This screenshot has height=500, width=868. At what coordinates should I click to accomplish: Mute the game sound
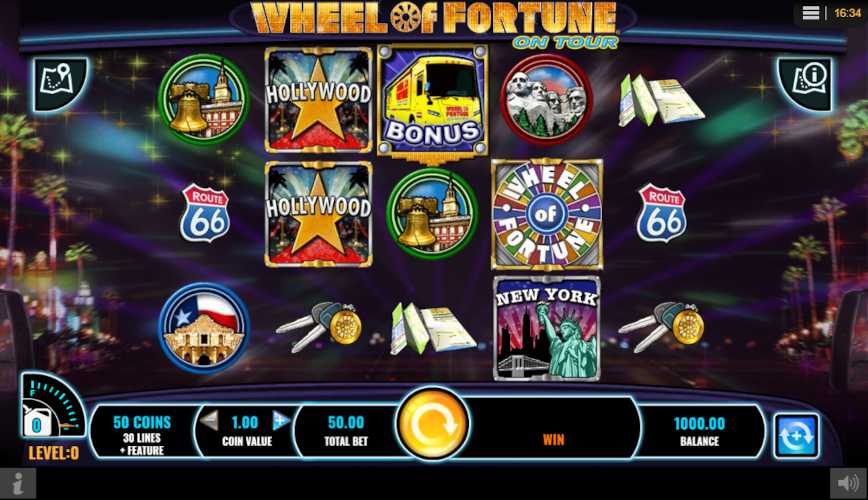click(x=848, y=483)
